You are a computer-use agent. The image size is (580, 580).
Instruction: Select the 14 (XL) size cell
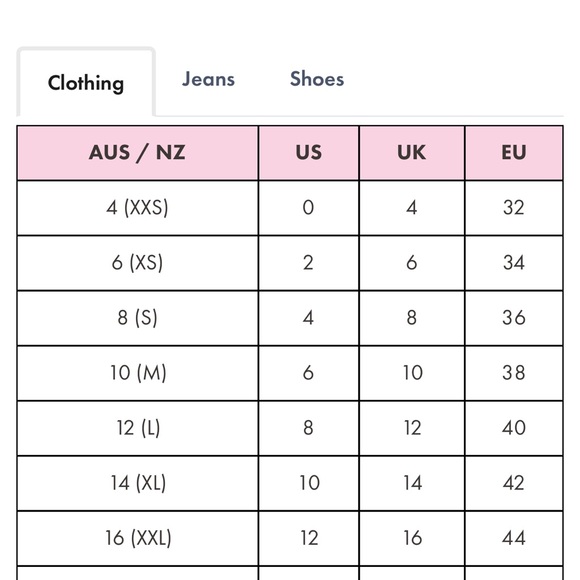click(x=138, y=483)
